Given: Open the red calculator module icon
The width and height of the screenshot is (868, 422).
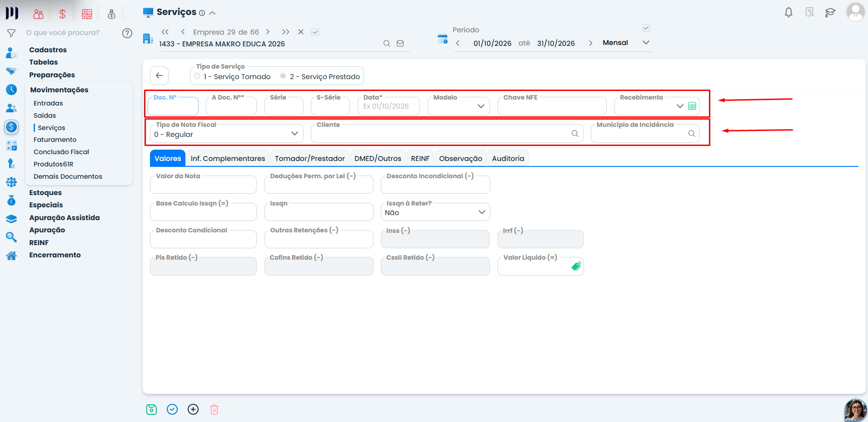Looking at the screenshot, I should pyautogui.click(x=87, y=14).
